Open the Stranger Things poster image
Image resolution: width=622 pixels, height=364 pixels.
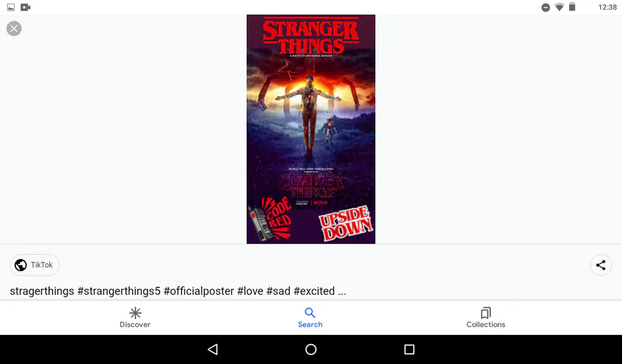click(311, 129)
